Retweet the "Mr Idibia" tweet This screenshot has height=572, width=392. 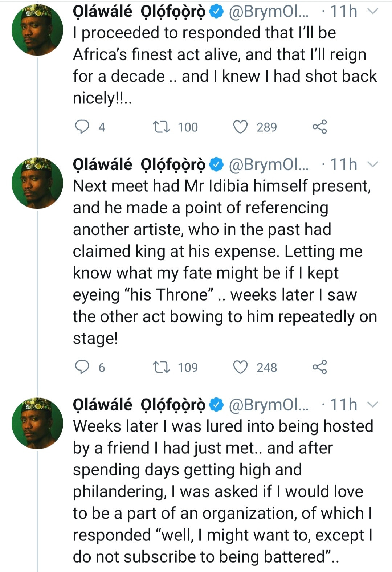(x=161, y=367)
